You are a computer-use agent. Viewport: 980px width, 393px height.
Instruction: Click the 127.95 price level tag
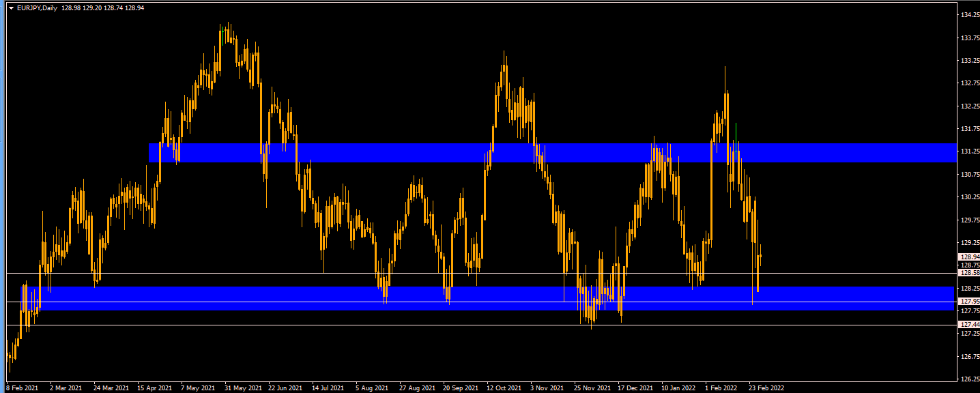[x=969, y=302]
